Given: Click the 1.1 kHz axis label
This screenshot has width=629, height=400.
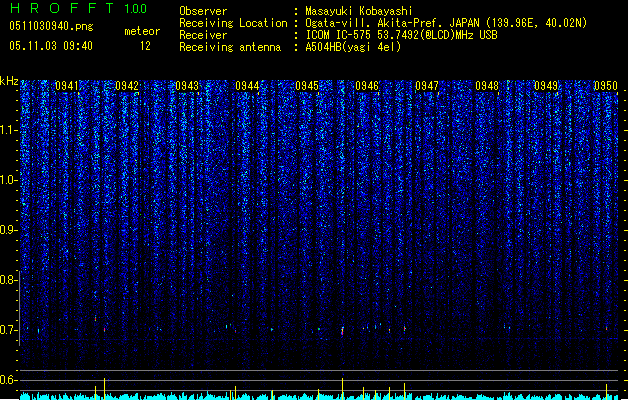Looking at the screenshot, I should [x=8, y=130].
